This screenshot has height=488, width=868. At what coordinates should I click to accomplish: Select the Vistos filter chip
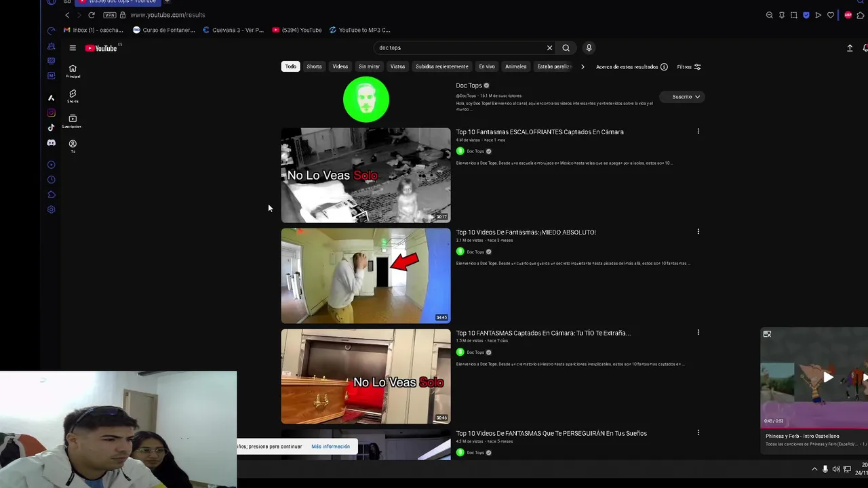coord(397,66)
